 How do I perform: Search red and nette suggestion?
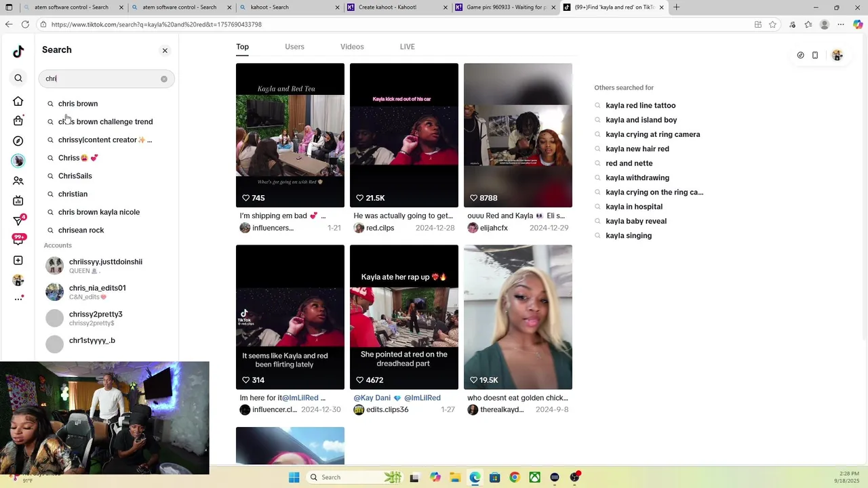point(629,163)
